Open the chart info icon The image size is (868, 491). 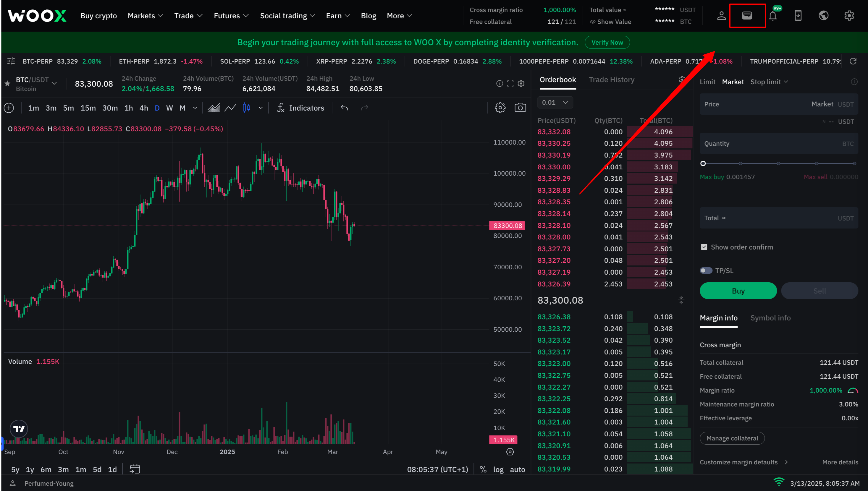[499, 83]
